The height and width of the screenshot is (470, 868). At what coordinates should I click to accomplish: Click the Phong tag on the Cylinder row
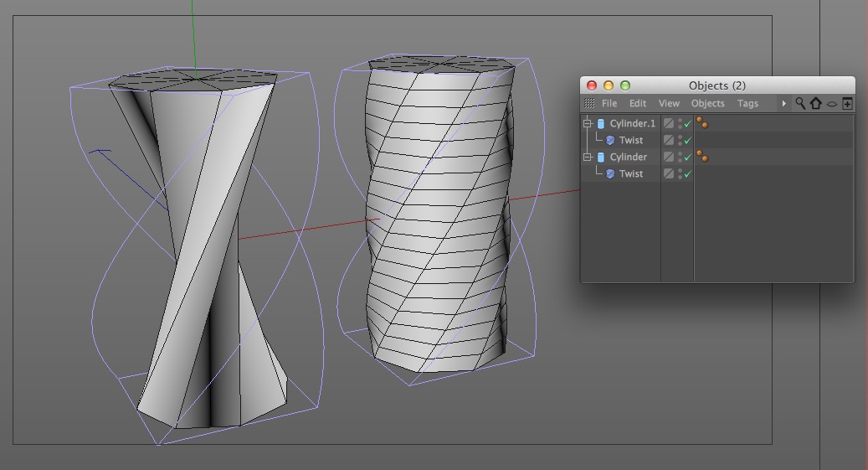click(x=702, y=157)
